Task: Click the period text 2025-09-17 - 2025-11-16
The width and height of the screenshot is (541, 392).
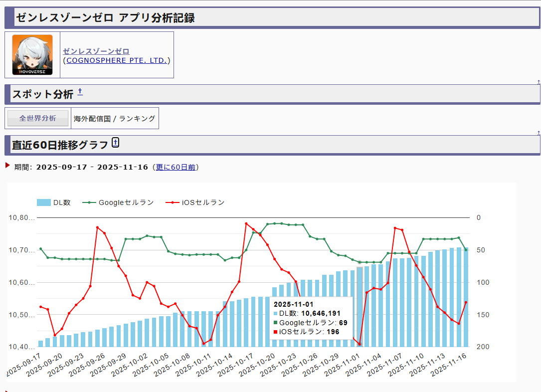Action: pos(92,167)
